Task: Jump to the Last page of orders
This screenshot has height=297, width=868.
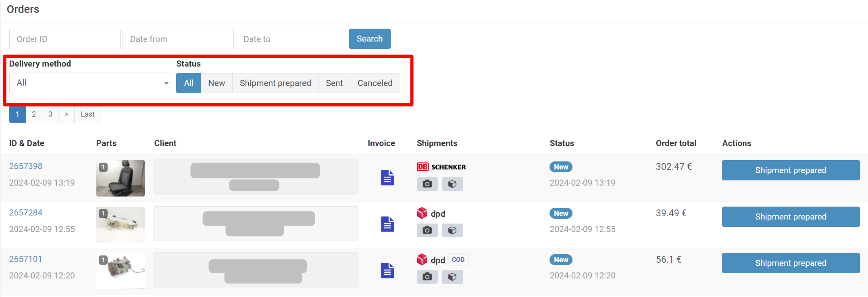Action: (87, 114)
